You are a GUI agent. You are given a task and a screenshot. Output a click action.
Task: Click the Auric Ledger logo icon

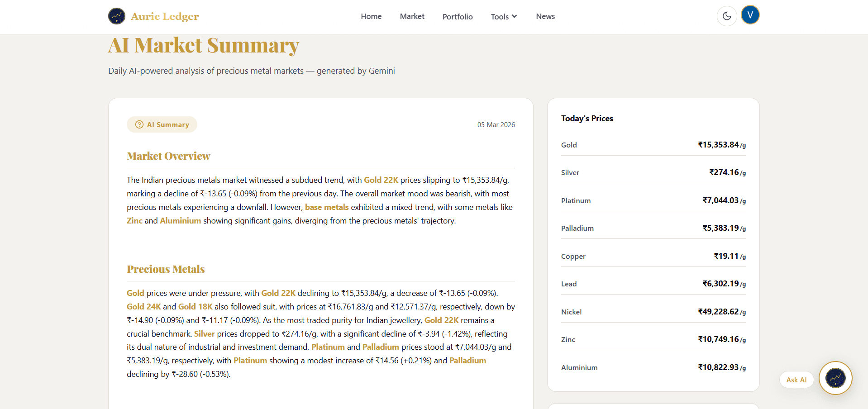(117, 16)
